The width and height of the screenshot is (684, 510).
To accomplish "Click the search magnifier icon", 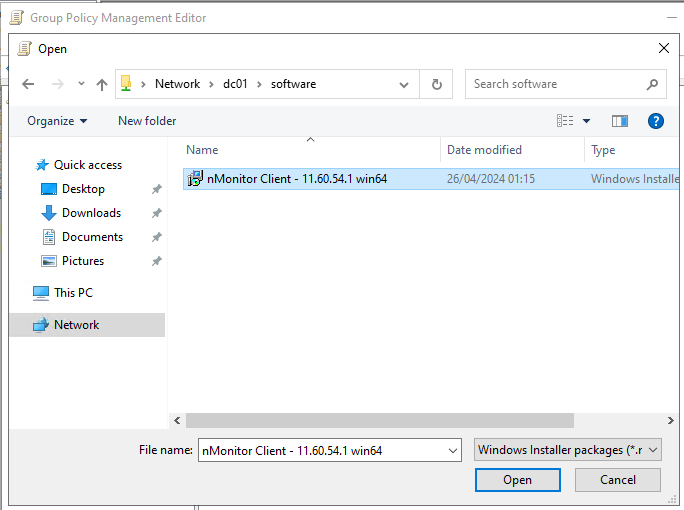I will tap(652, 85).
